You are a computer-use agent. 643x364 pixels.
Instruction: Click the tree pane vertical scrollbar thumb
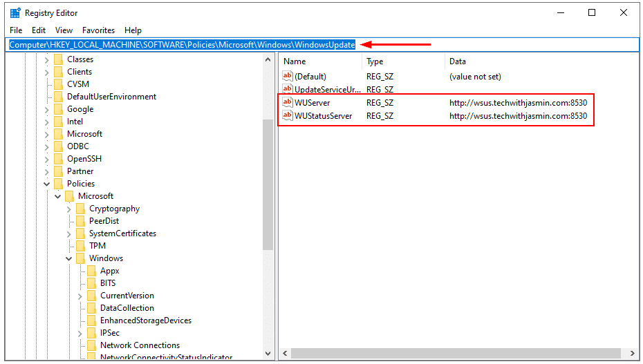pos(268,184)
